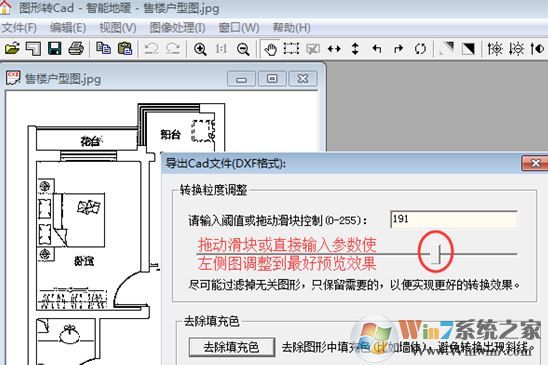This screenshot has width=548, height=365.
Task: Increase brightness with the sun up-arrow icon
Action: (x=495, y=49)
